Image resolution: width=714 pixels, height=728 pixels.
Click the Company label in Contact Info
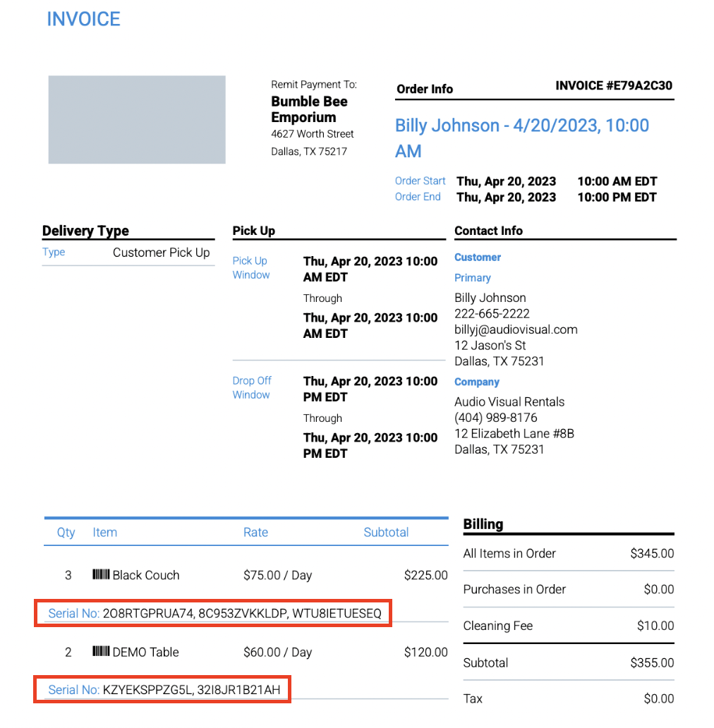tap(476, 382)
